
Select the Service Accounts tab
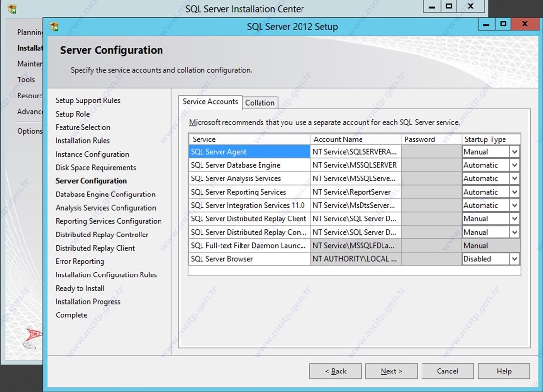(210, 102)
